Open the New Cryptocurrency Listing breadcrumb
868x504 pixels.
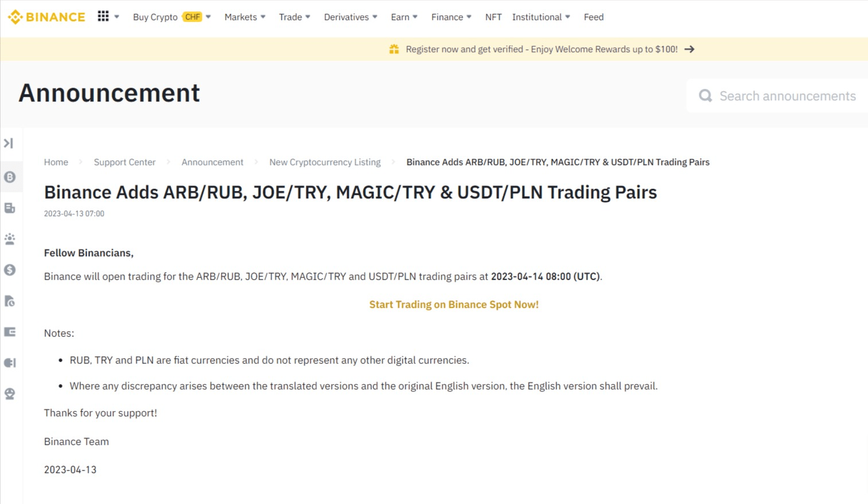tap(325, 162)
